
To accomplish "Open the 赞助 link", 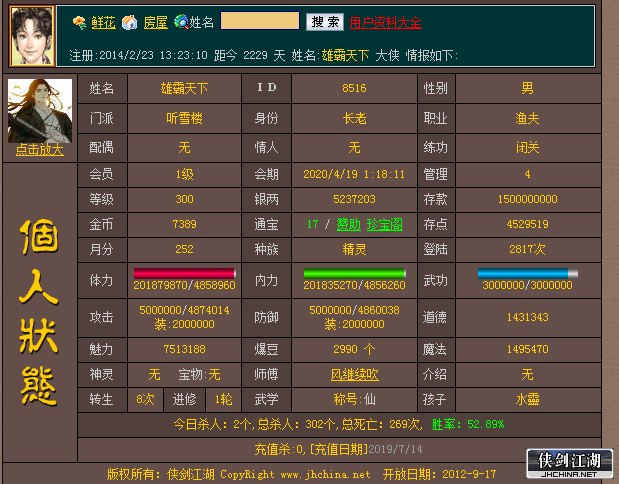I will (x=349, y=225).
